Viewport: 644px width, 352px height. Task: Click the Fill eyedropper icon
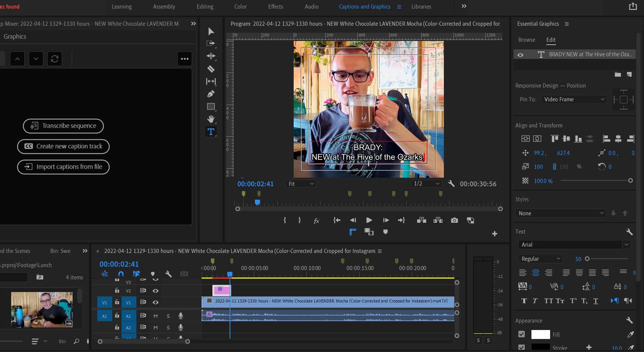(630, 334)
